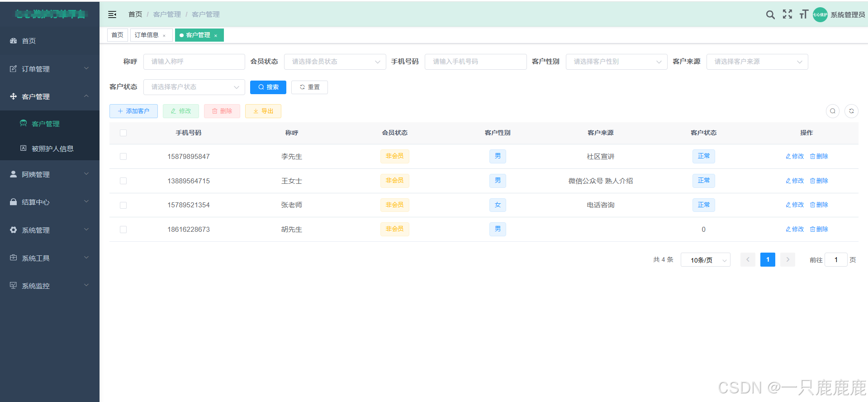Image resolution: width=868 pixels, height=402 pixels.
Task: Check the row for 15879895847
Action: tap(123, 157)
